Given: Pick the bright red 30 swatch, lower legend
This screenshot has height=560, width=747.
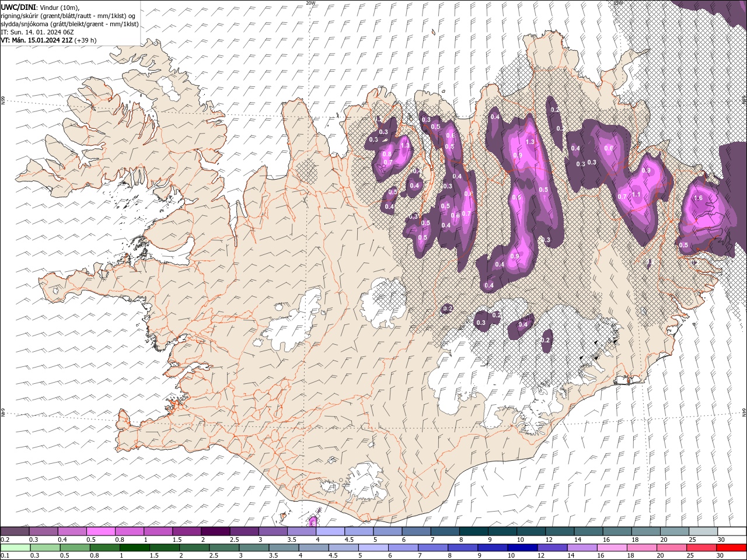Looking at the screenshot, I should (x=731, y=548).
